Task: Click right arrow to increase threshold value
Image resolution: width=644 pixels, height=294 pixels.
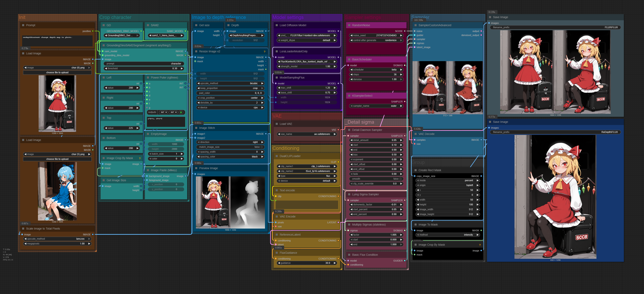Action: coord(182,68)
